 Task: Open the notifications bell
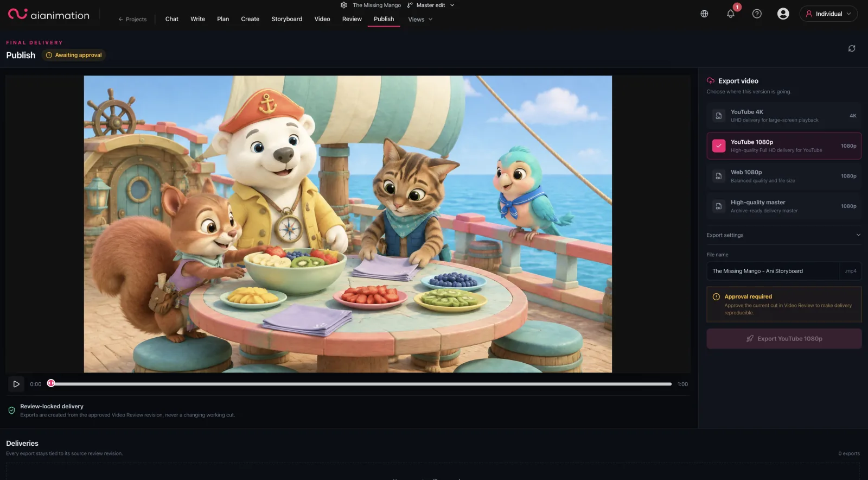[731, 14]
